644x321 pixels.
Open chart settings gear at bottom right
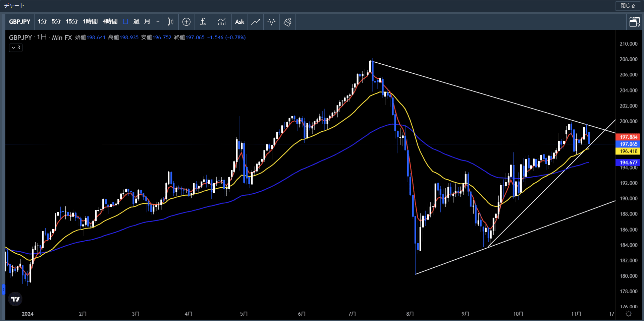629,314
